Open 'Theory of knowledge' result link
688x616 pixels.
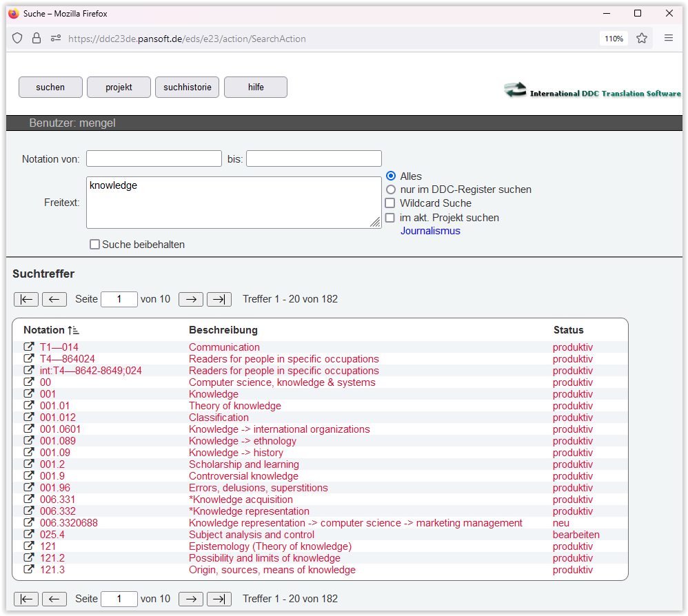pyautogui.click(x=235, y=406)
